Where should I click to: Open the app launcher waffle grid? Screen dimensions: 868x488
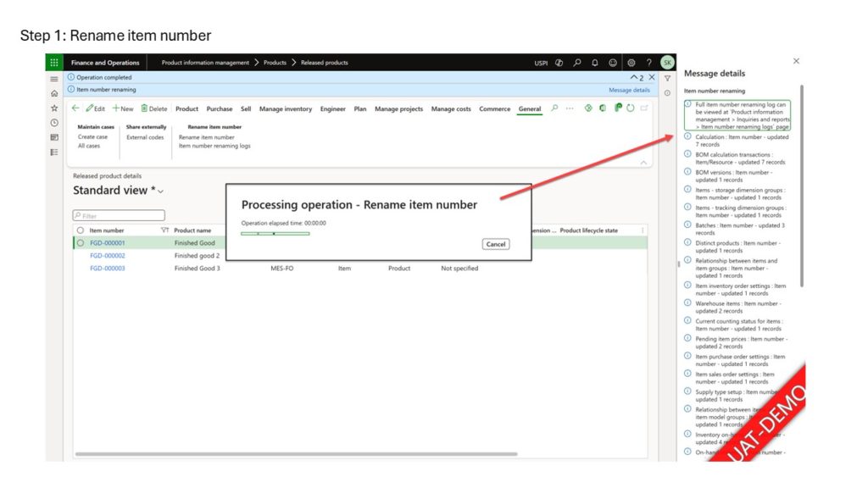tap(54, 63)
